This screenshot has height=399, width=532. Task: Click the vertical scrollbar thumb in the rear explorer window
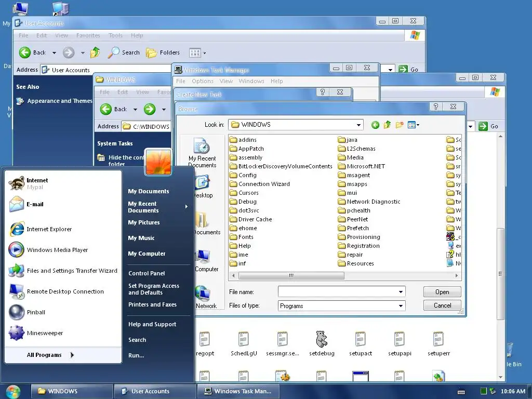coord(500,274)
